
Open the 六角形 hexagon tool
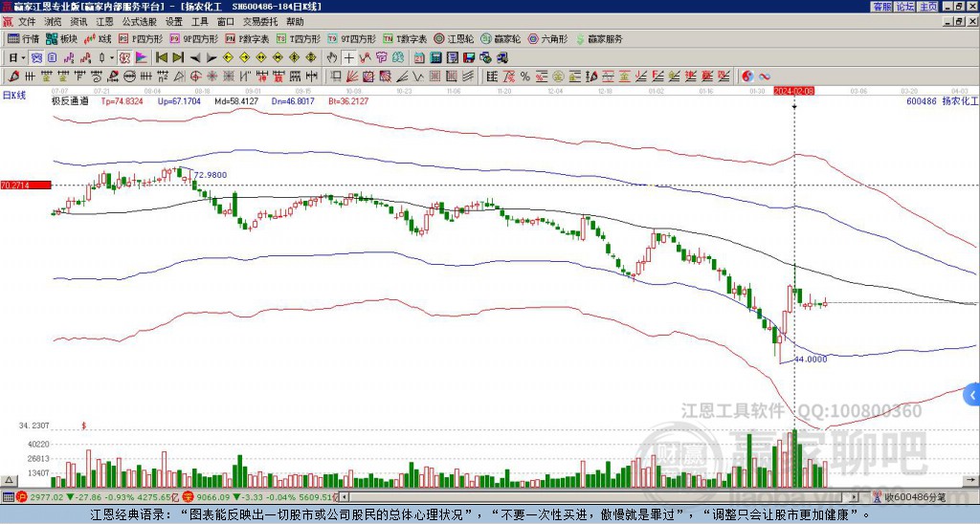pos(548,38)
